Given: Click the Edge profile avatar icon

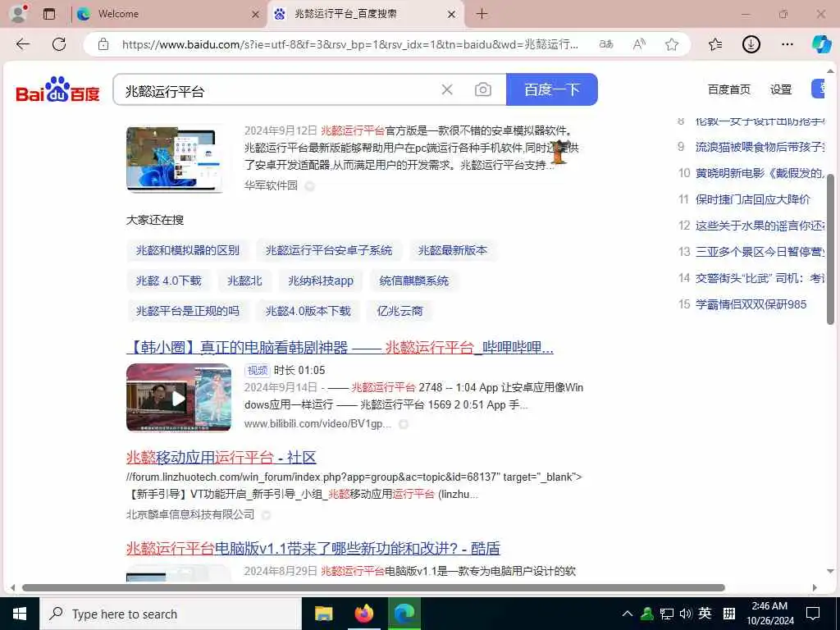Looking at the screenshot, I should [x=18, y=14].
